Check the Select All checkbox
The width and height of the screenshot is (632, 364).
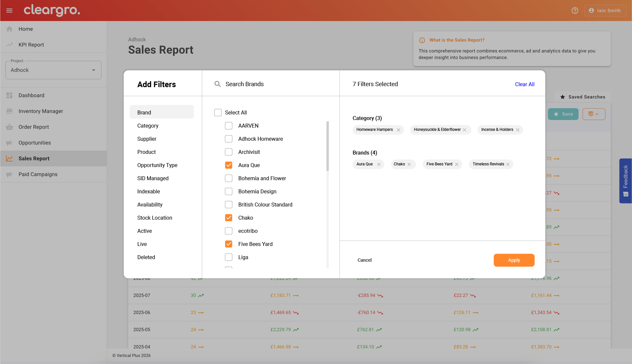pos(218,112)
